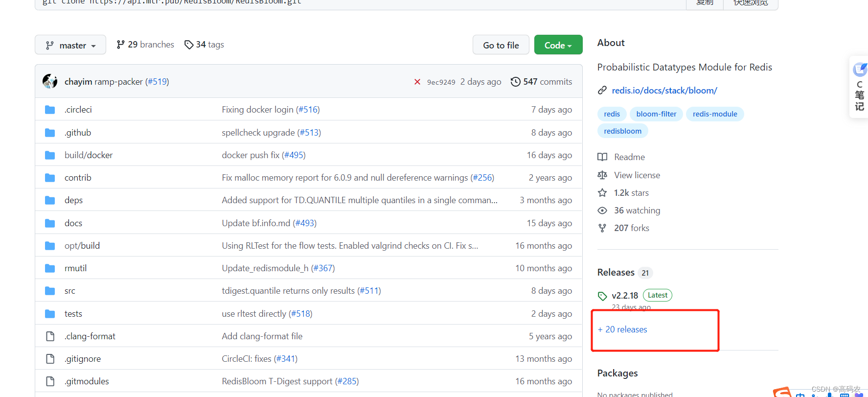Click the bloom-filter topic tag
Screen dimensions: 868x397
pos(656,114)
